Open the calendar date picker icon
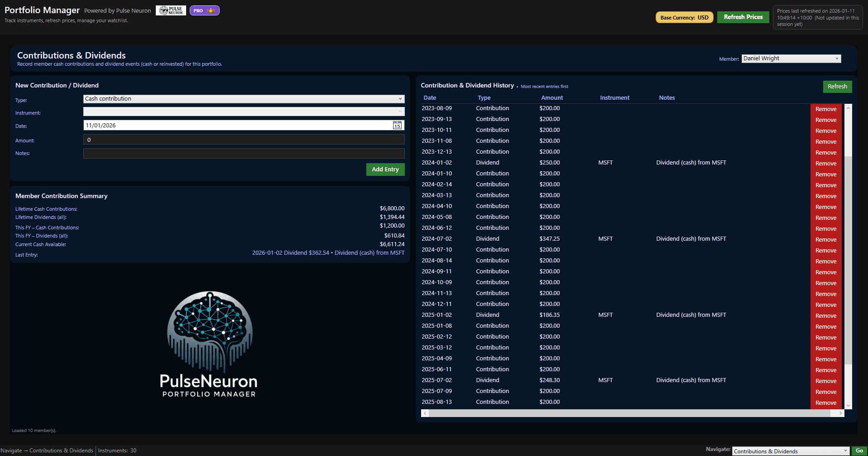868x456 pixels. (x=397, y=125)
